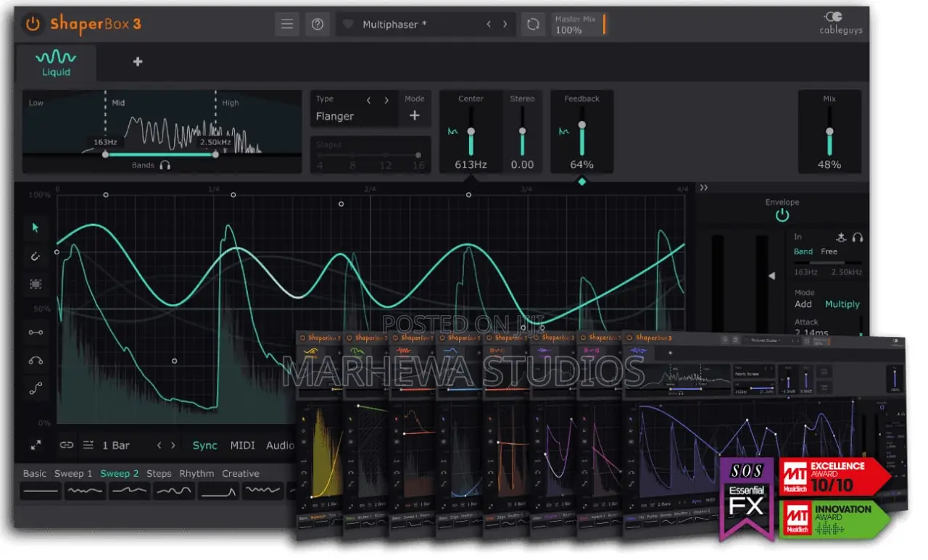Select the Liquid shaper tab
928x560 pixels.
(56, 62)
